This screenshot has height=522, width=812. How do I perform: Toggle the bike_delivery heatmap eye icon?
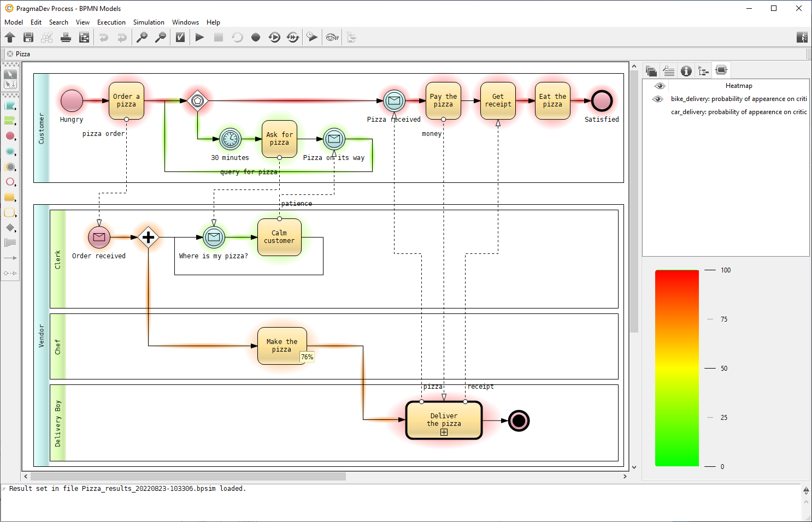click(x=658, y=99)
